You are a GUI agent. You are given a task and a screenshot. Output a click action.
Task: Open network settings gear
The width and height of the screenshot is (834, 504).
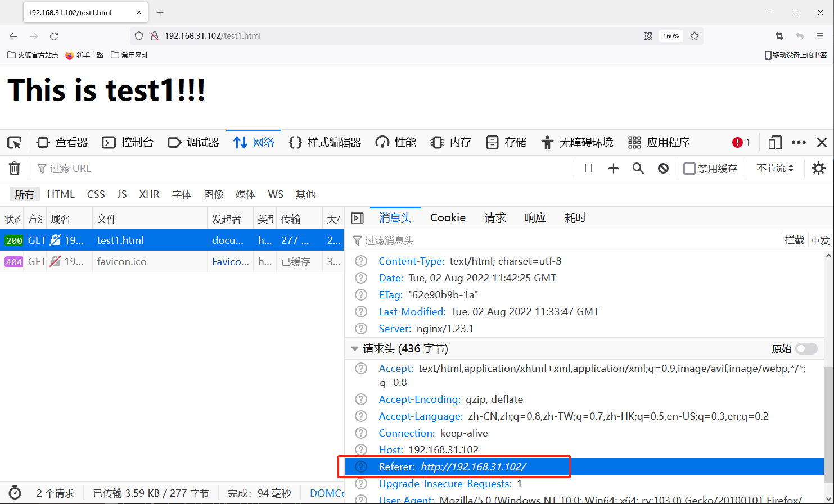click(818, 169)
